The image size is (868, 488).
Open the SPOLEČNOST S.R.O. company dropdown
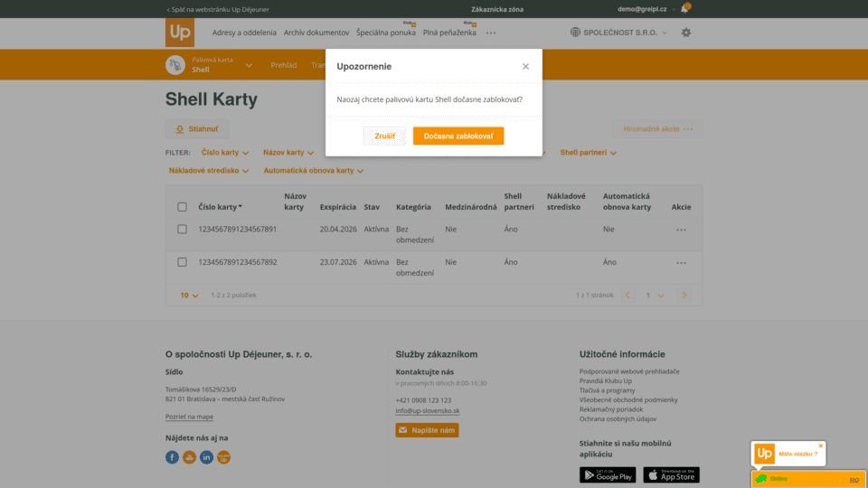[618, 33]
